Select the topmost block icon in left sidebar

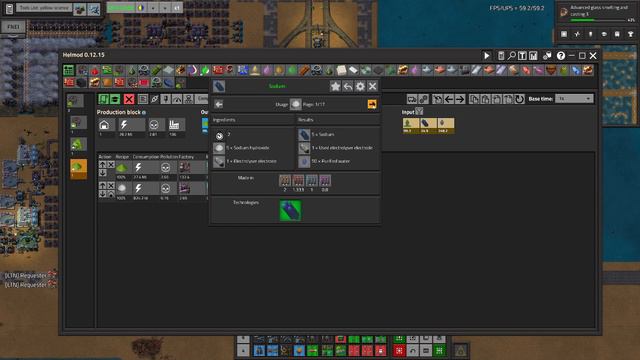click(76, 101)
